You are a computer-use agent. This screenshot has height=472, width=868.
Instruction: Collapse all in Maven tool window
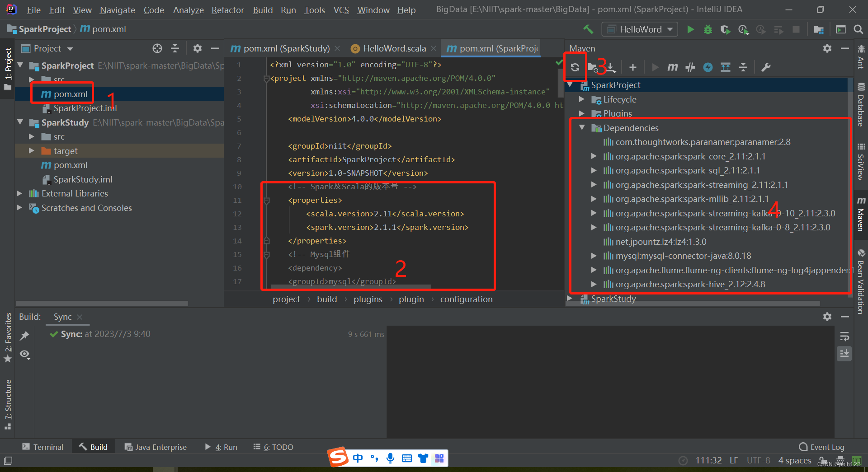coord(743,67)
